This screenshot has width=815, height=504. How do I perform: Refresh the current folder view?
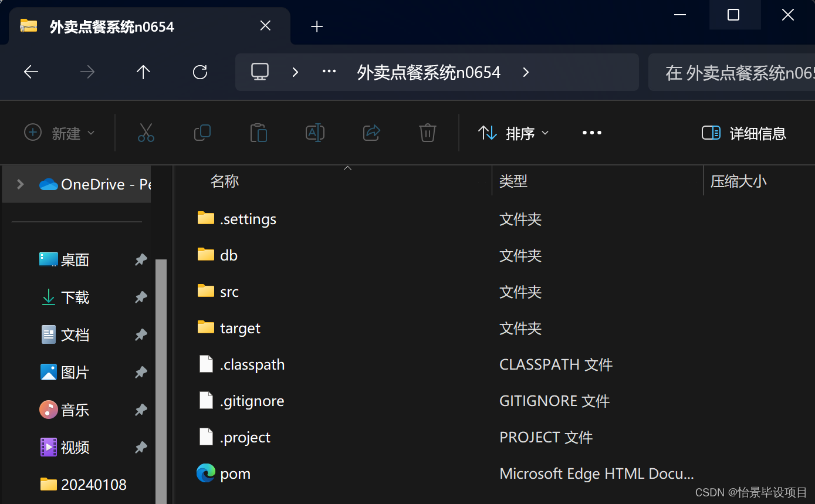click(199, 72)
